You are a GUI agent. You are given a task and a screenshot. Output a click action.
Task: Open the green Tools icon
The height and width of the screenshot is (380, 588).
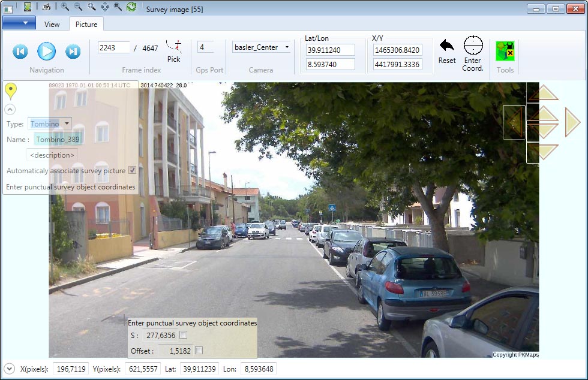505,52
